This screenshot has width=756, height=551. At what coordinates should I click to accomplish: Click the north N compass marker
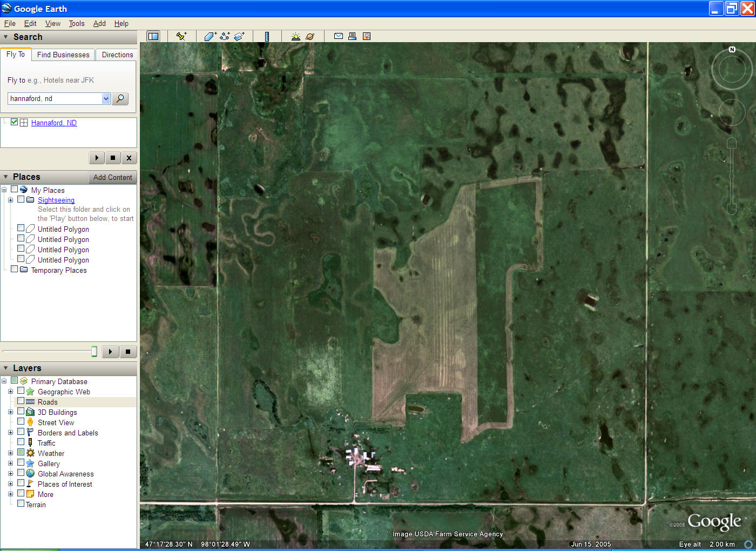[732, 49]
